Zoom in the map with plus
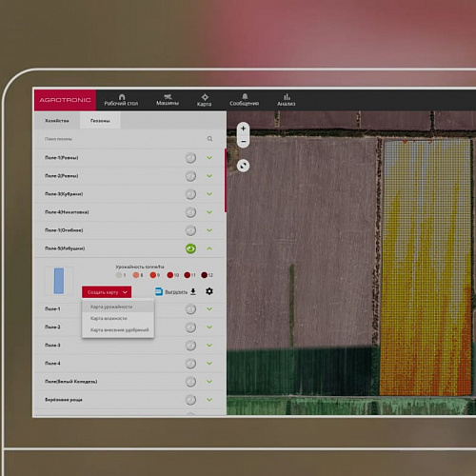Viewport: 476px width, 476px height. pos(243,129)
